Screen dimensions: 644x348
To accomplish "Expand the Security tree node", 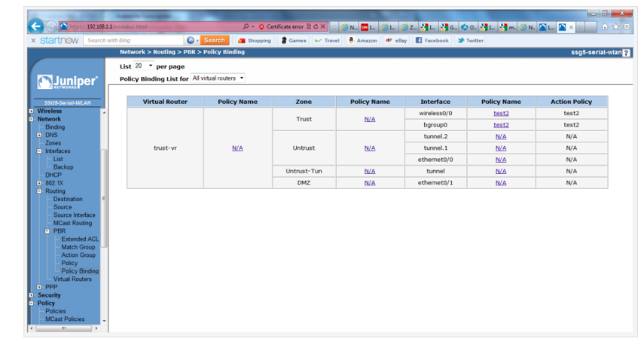I will 31,295.
